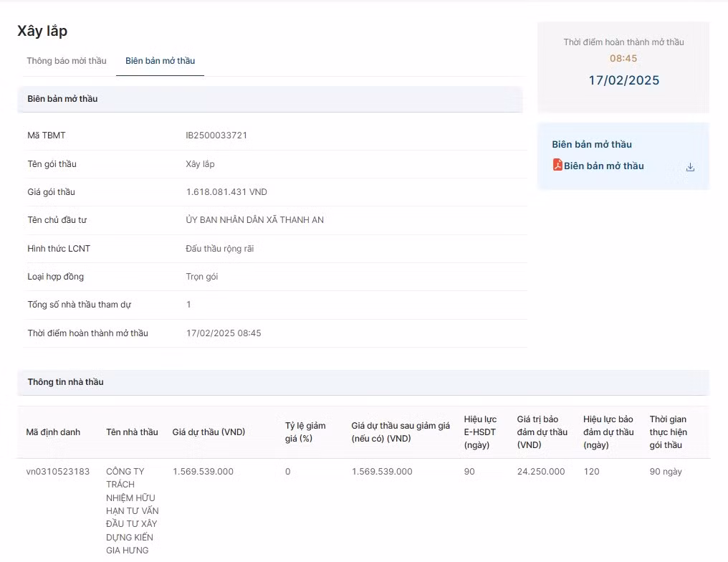Image resolution: width=728 pixels, height=562 pixels.
Task: Click the download icon beside the PDF link
Action: point(690,167)
